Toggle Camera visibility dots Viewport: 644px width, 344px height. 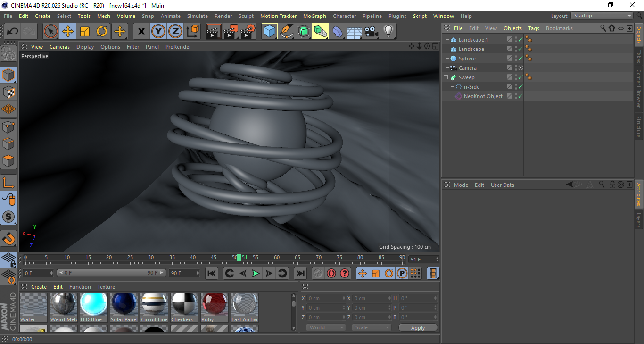tap(516, 68)
